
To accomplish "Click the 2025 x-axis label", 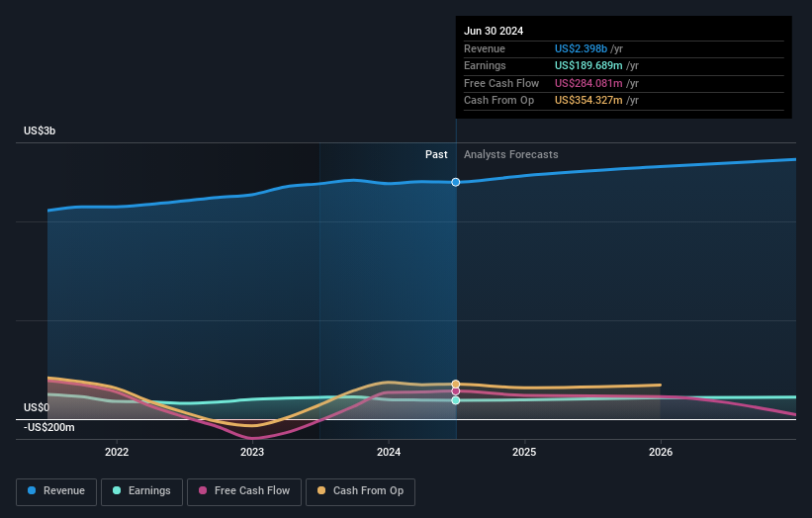I will 524,452.
